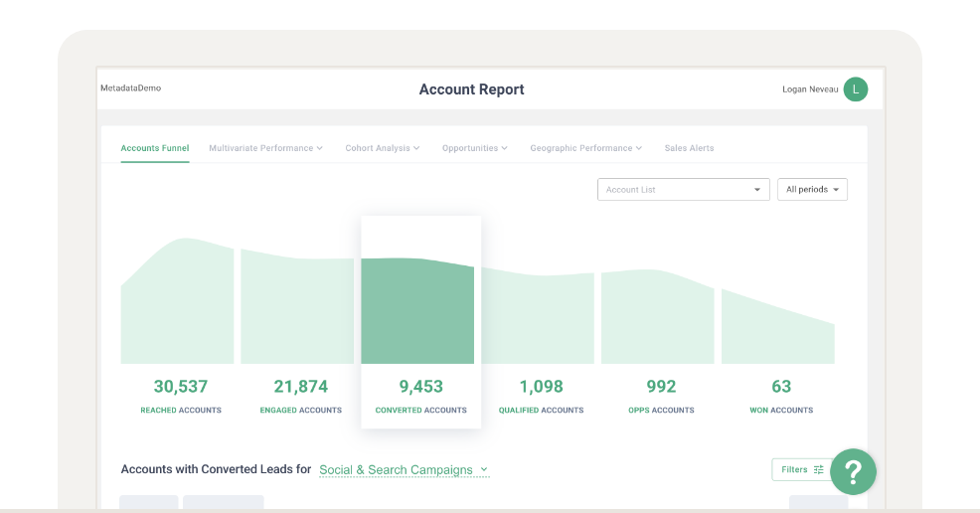
Task: Click the Account Report page title
Action: pos(471,89)
